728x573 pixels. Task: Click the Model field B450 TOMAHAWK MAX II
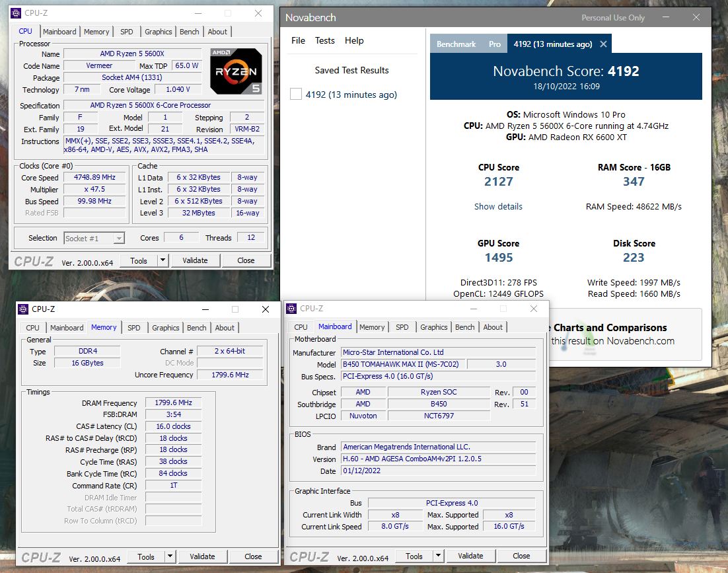coord(403,364)
